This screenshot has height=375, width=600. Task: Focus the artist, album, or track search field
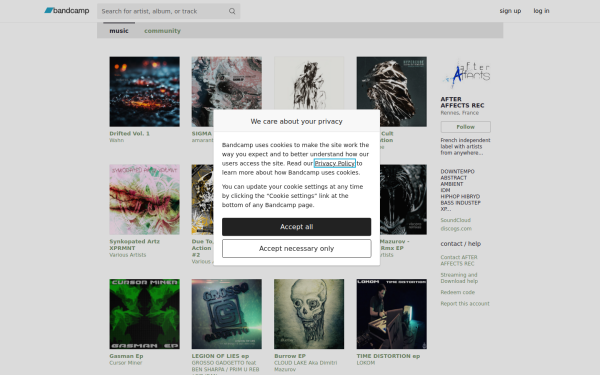tap(168, 11)
